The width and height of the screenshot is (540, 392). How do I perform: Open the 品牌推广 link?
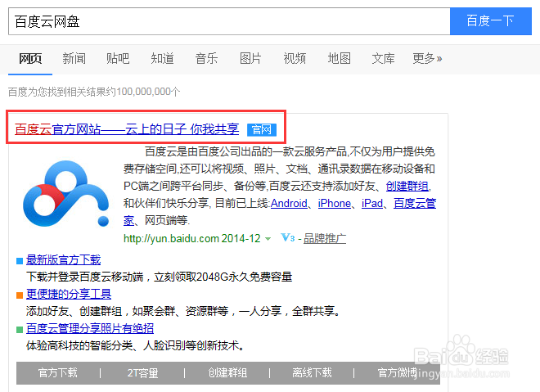pyautogui.click(x=325, y=238)
